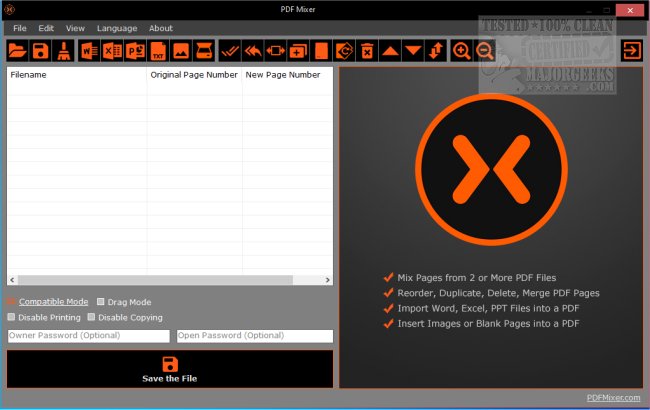This screenshot has width=650, height=410.
Task: Close the PDF Mixer window
Action: tap(630, 10)
